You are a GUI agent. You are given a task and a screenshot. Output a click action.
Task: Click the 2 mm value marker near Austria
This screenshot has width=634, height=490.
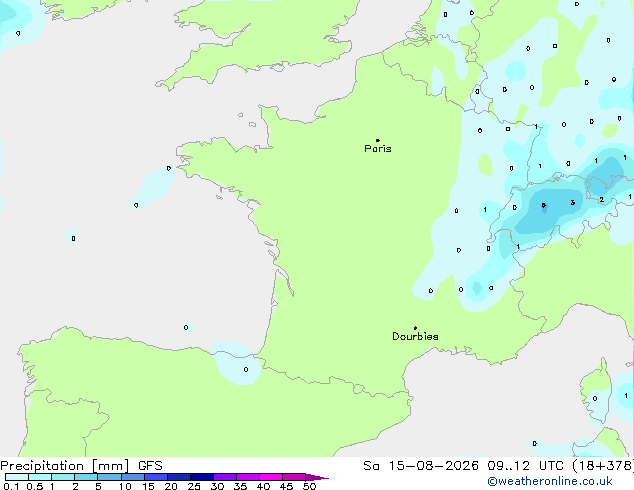[602, 199]
